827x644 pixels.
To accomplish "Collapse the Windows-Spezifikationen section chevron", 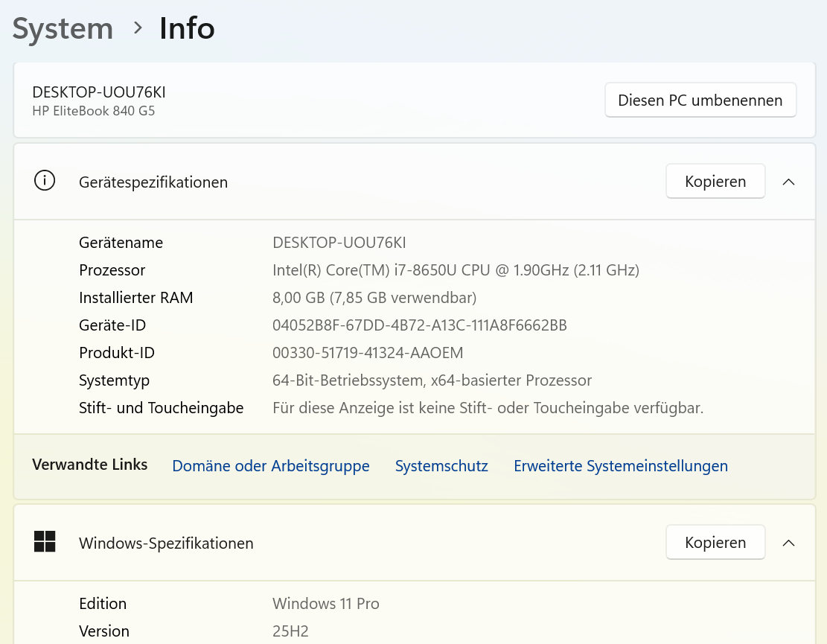I will [x=788, y=543].
